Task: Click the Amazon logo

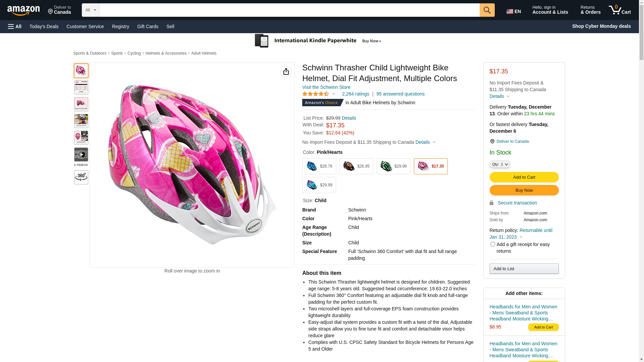Action: click(x=23, y=11)
